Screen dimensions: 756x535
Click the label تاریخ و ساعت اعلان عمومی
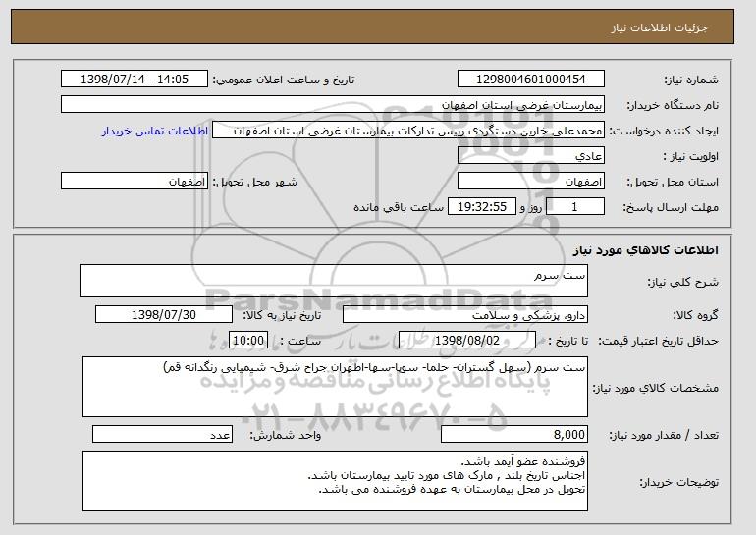[284, 80]
